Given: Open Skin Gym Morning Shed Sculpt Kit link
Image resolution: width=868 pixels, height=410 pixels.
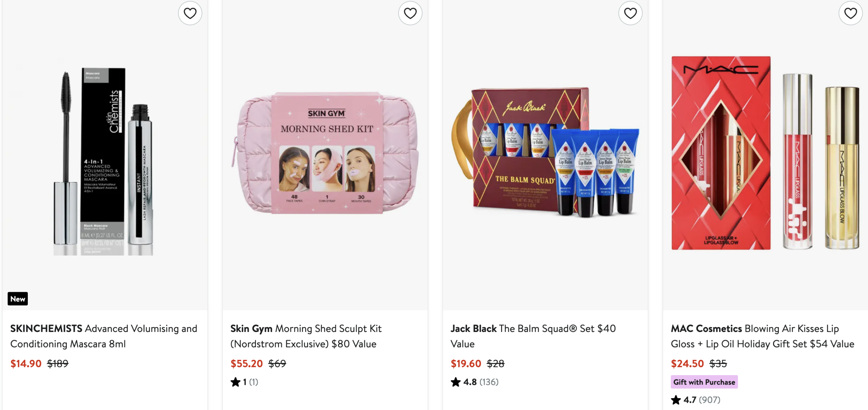Looking at the screenshot, I should [306, 336].
